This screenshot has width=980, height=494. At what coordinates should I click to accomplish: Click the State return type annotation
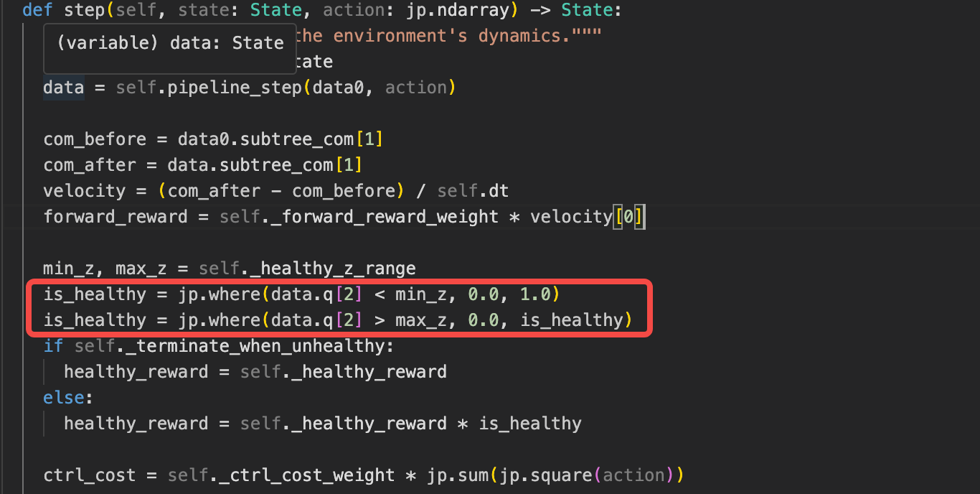click(587, 10)
